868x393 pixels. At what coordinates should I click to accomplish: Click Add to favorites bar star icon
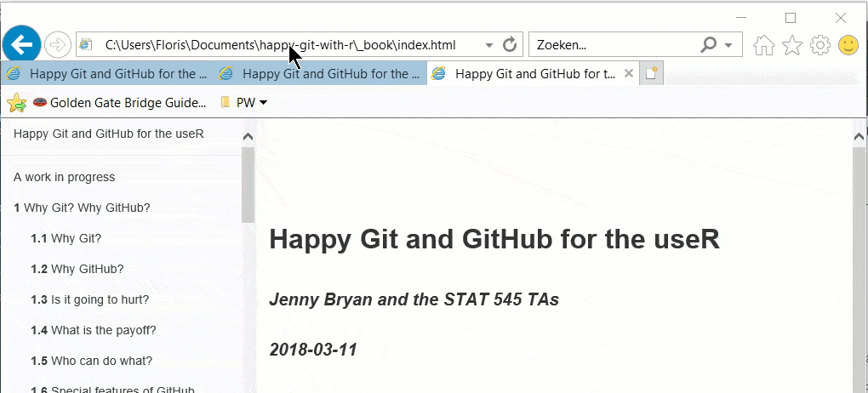17,102
